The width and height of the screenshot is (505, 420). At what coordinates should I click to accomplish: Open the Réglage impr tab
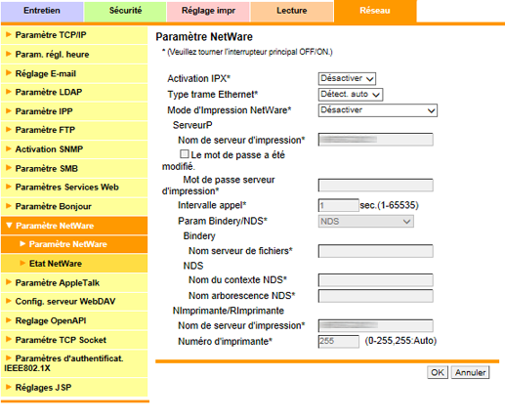tap(208, 11)
